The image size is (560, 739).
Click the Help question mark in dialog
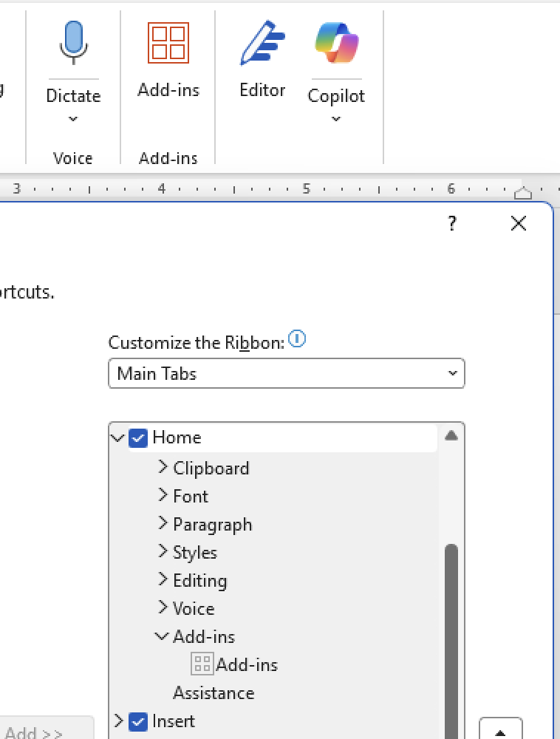[452, 223]
